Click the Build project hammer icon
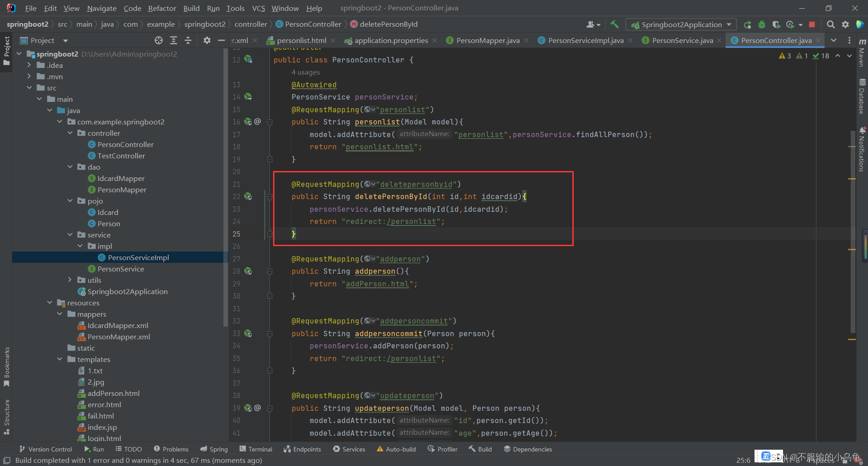 pyautogui.click(x=614, y=24)
